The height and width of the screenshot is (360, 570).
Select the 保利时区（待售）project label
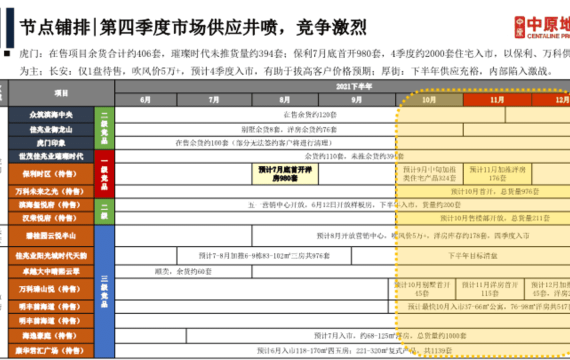(51, 174)
